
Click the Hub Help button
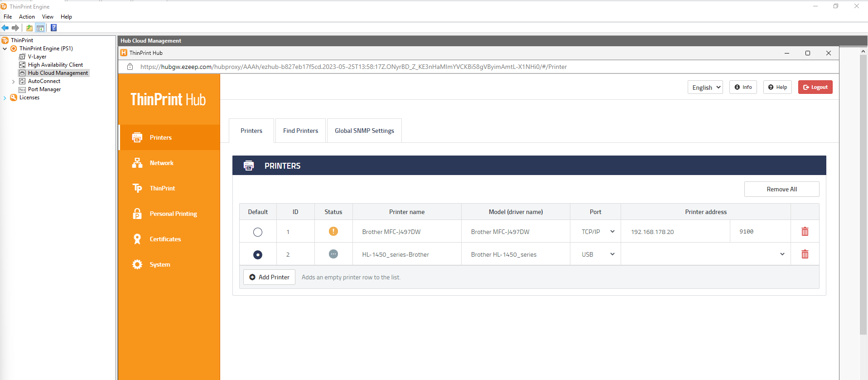[778, 87]
